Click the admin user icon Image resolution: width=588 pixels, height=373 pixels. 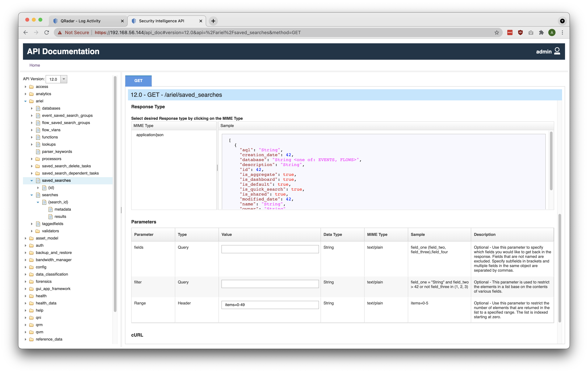point(557,51)
